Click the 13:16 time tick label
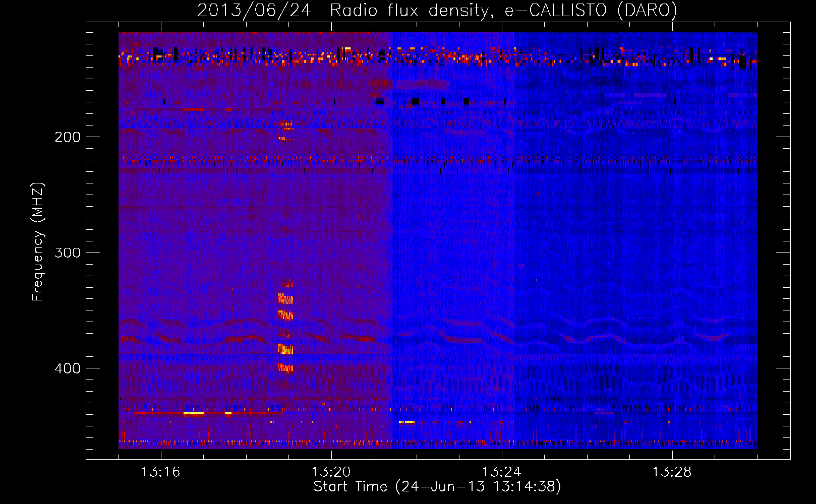 point(160,472)
